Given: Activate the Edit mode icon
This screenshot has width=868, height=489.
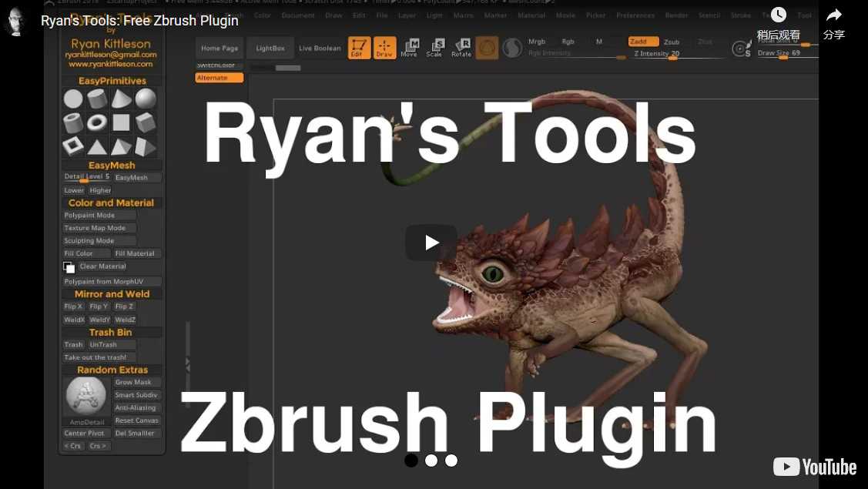Looking at the screenshot, I should point(359,49).
